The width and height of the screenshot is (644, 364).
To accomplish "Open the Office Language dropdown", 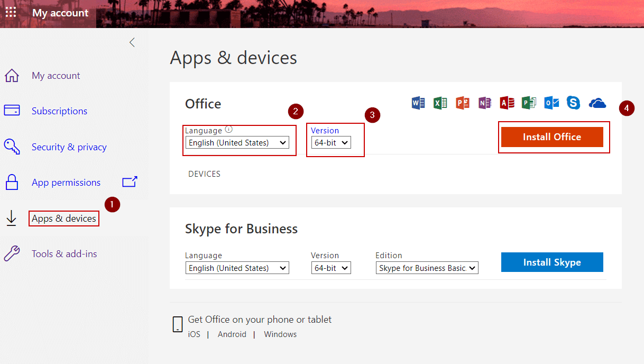I will coord(237,142).
